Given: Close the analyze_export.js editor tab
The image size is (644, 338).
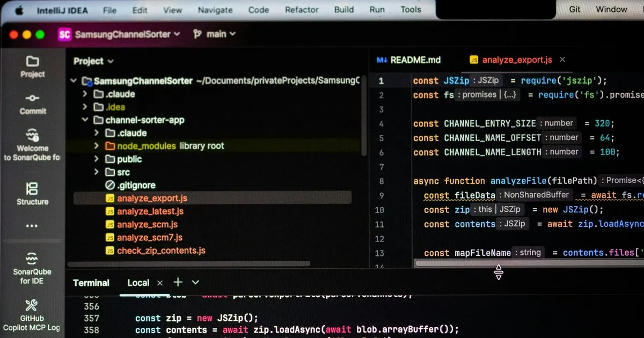Looking at the screenshot, I should click(x=562, y=60).
